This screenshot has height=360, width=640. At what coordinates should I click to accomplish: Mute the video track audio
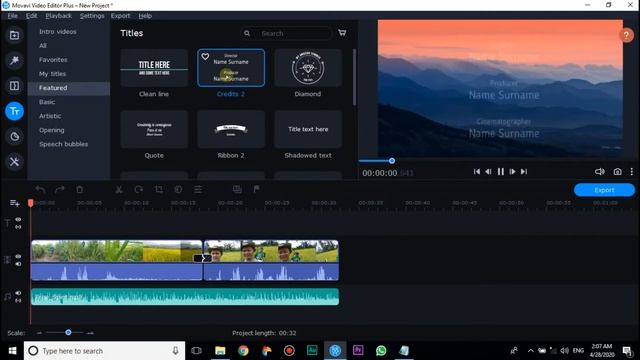coord(18,264)
